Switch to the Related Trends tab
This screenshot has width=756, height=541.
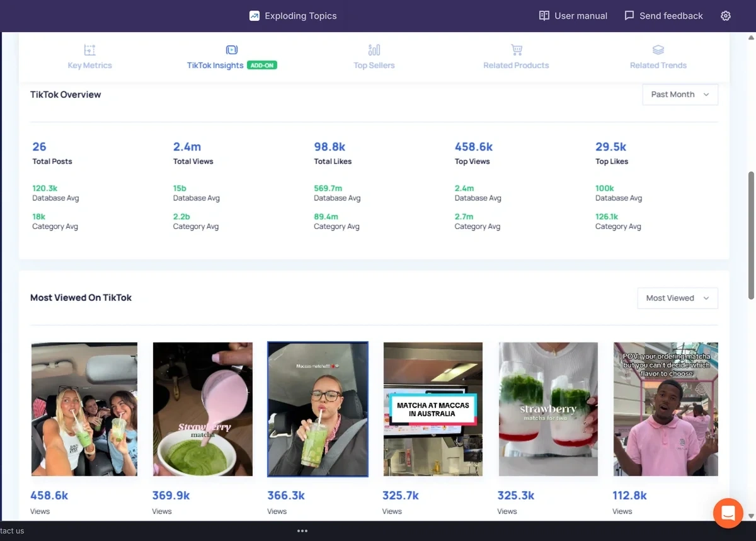658,57
